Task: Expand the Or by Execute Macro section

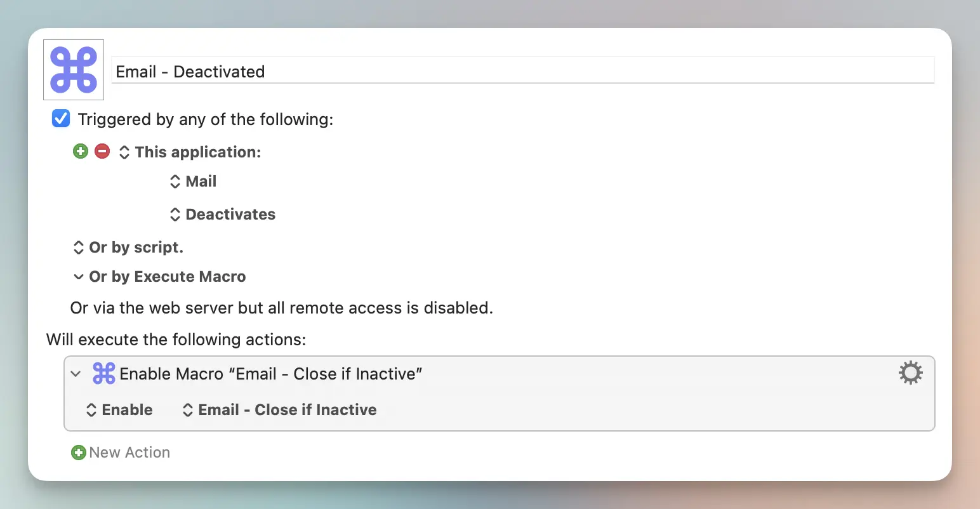Action: tap(159, 277)
